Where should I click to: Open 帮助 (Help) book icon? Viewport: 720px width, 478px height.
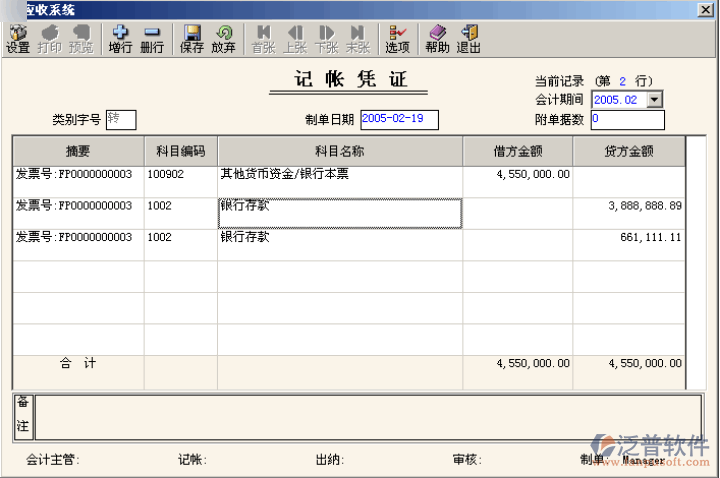[437, 39]
